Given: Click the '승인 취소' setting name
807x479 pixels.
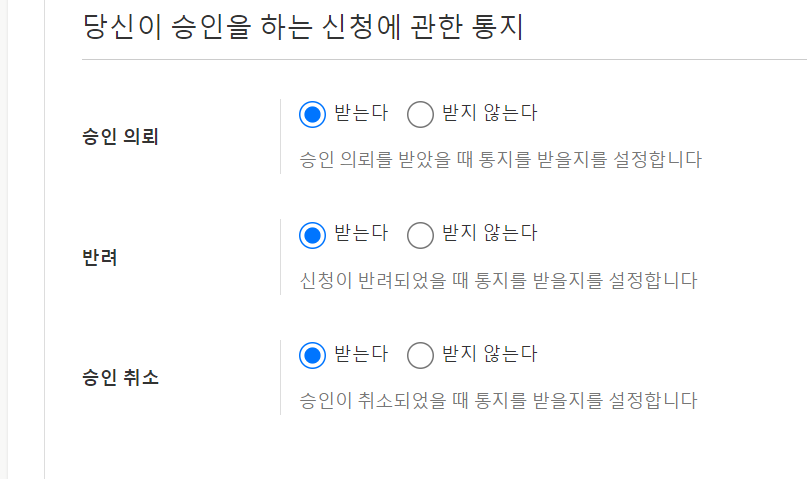Looking at the screenshot, I should [120, 378].
